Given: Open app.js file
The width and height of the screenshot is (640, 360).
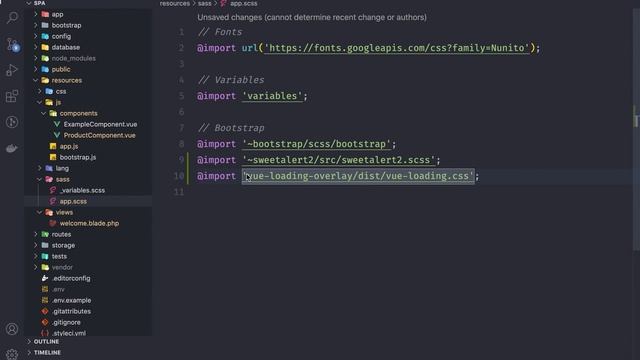Looking at the screenshot, I should (x=69, y=147).
